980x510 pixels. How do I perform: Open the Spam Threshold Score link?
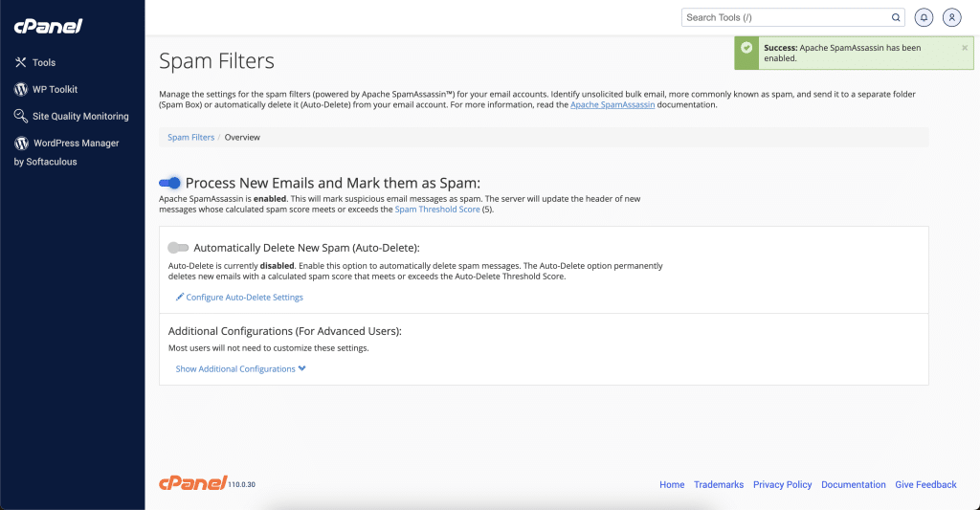(437, 210)
